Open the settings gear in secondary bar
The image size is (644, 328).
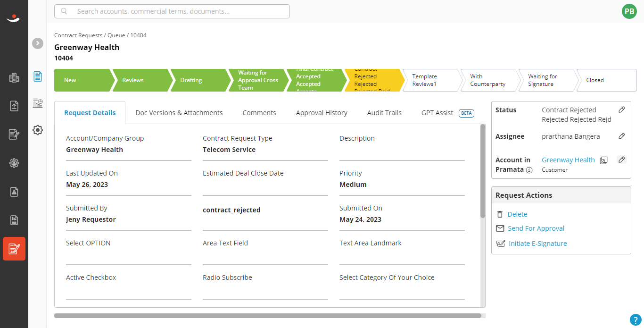[38, 130]
